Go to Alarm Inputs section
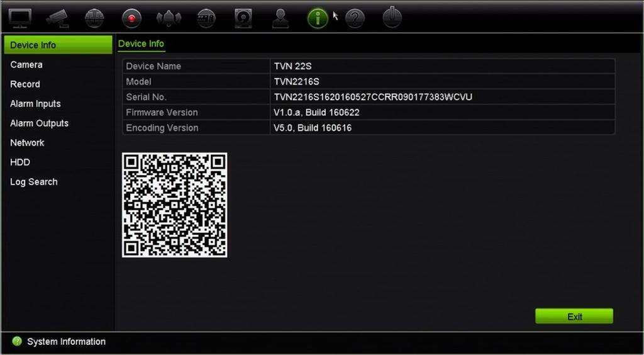 pos(35,104)
